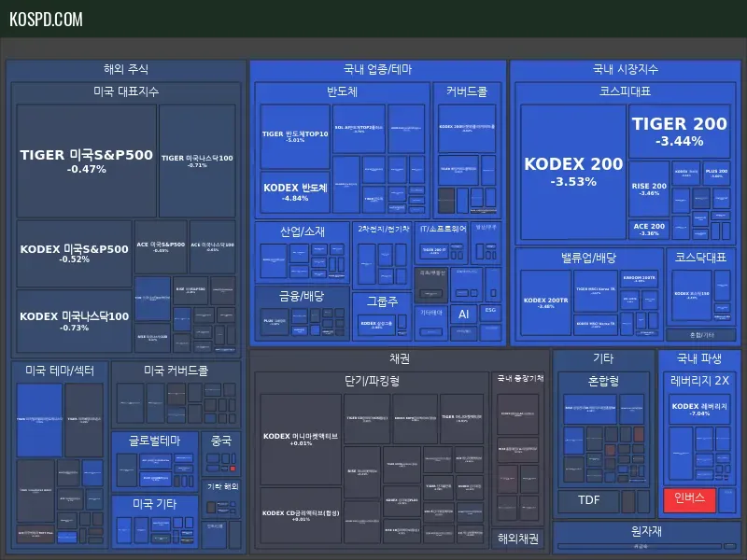Select the 혼합/기타 box
The width and height of the screenshot is (747, 560).
702,335
